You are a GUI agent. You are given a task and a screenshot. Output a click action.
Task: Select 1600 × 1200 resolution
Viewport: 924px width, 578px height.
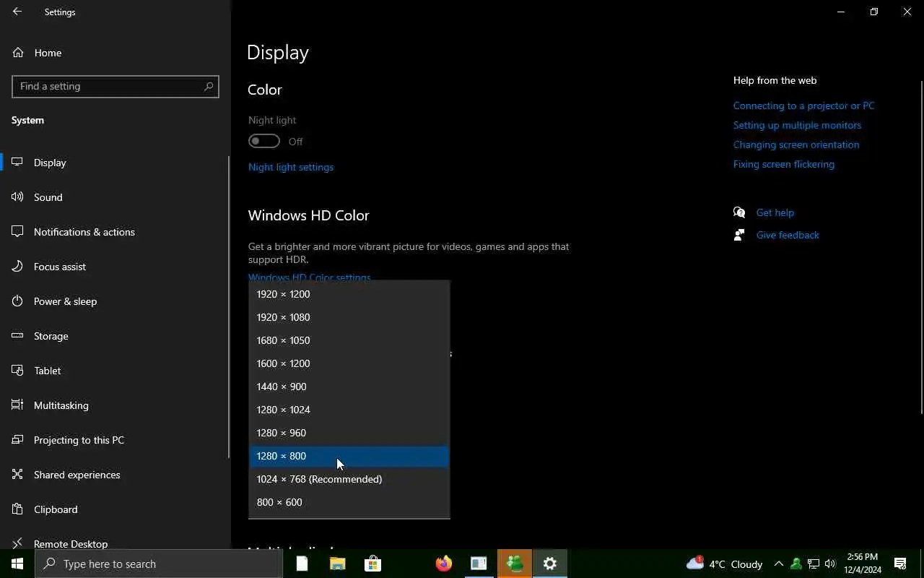[349, 363]
